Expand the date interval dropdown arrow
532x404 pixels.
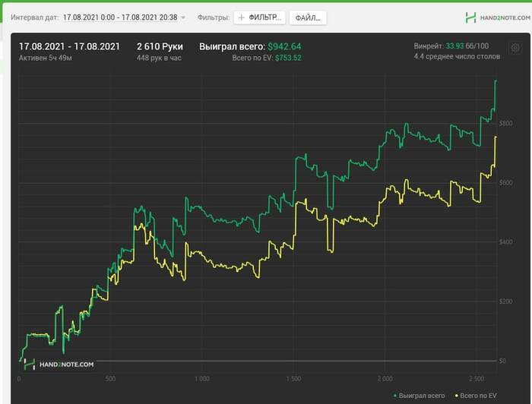click(183, 17)
